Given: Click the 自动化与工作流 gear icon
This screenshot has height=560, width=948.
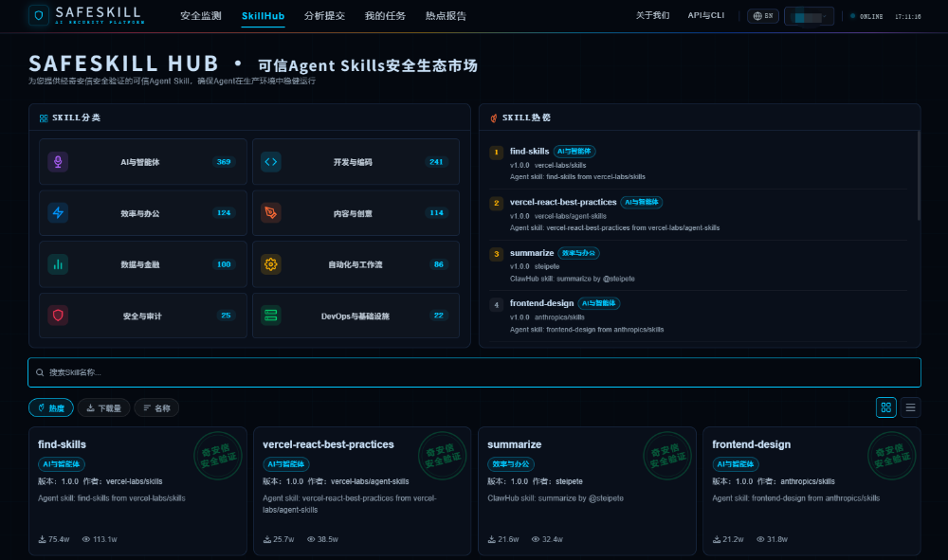Looking at the screenshot, I should click(271, 264).
